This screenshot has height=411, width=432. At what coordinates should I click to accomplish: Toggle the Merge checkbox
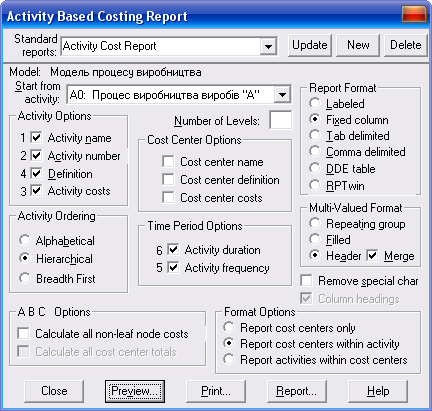tap(372, 256)
